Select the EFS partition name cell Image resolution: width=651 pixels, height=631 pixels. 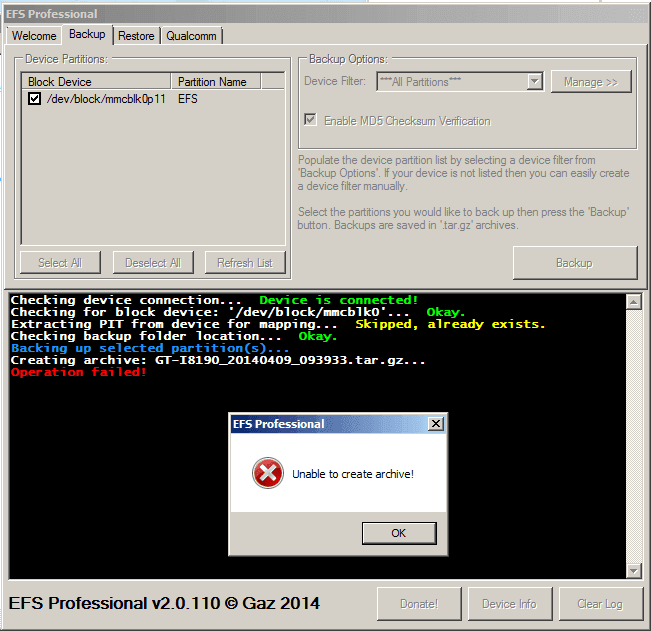[x=188, y=99]
